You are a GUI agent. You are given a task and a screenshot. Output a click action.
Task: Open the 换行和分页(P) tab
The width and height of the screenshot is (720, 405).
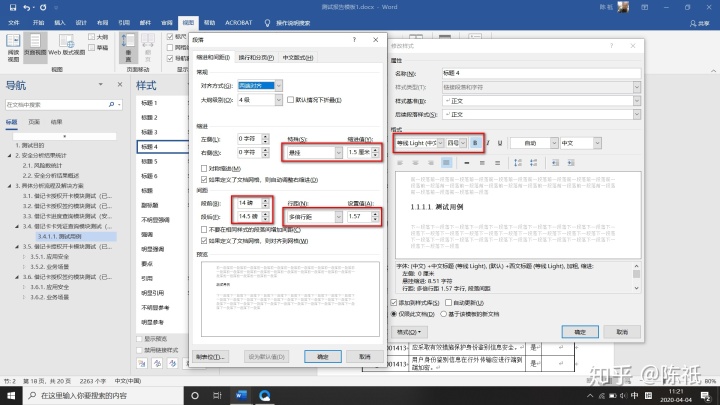256,57
